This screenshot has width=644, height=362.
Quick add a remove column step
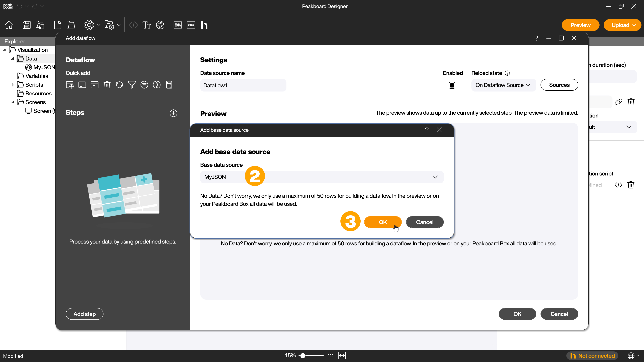pyautogui.click(x=107, y=85)
